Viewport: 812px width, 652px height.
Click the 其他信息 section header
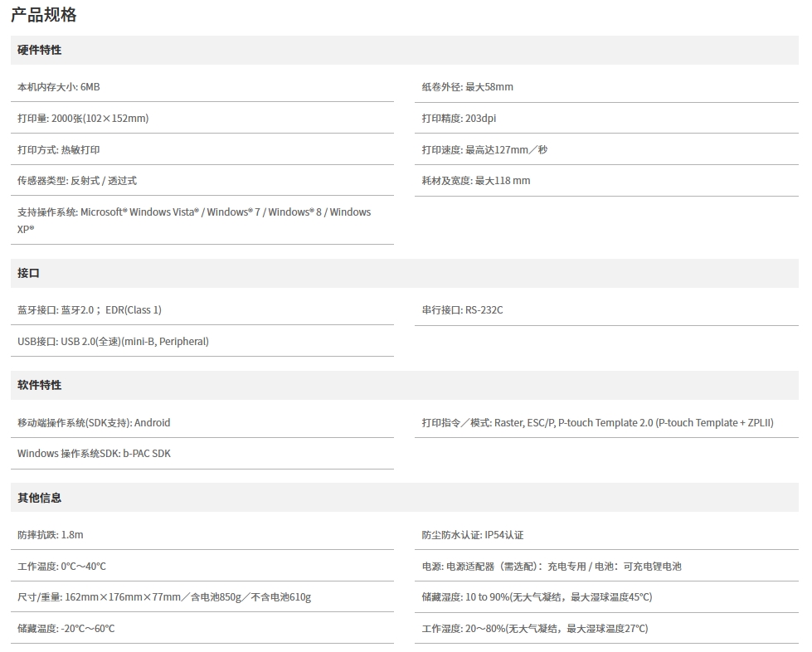pyautogui.click(x=40, y=499)
